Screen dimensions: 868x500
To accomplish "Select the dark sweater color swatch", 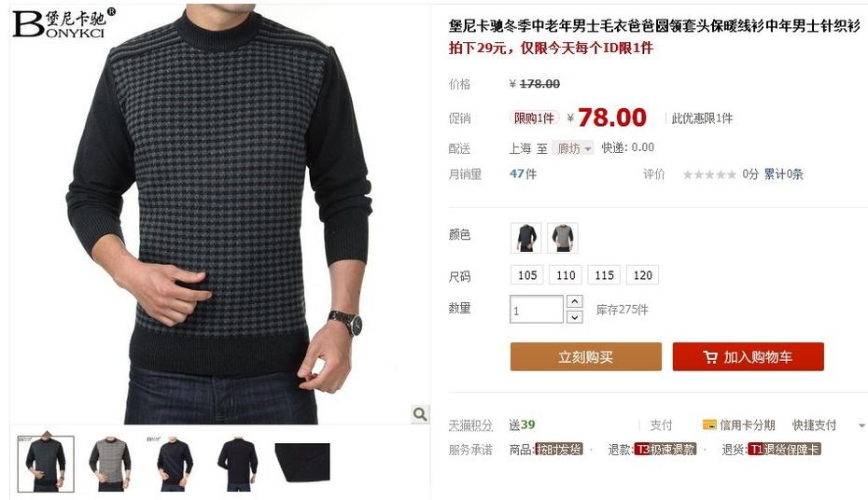I will click(x=525, y=238).
